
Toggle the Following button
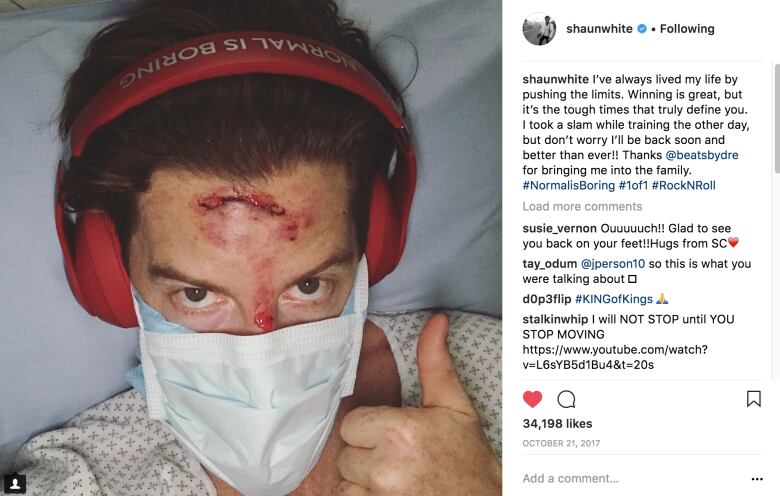[x=687, y=29]
